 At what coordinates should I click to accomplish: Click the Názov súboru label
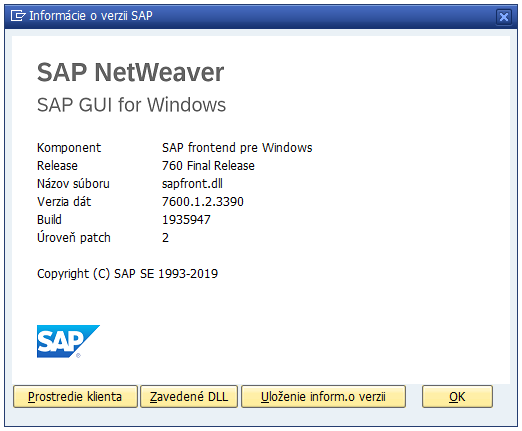(x=73, y=184)
